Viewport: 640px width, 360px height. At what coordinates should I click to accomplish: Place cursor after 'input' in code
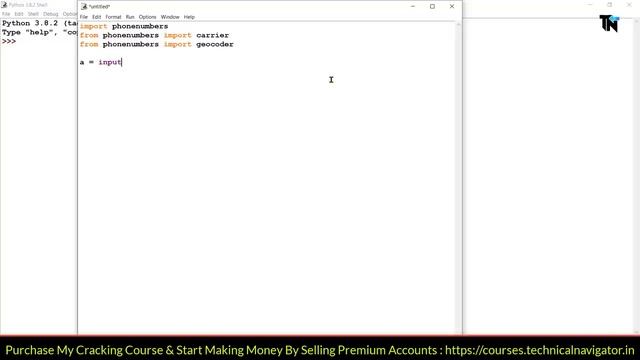click(x=122, y=62)
